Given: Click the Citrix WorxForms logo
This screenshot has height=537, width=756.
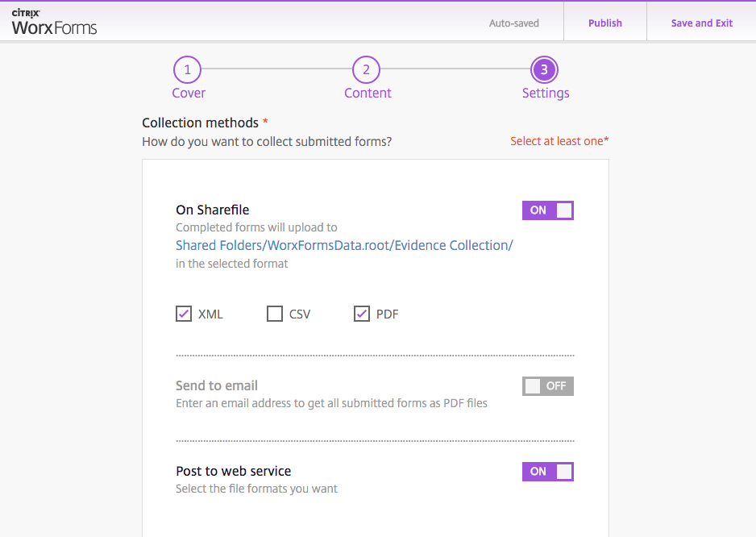Looking at the screenshot, I should [x=54, y=23].
